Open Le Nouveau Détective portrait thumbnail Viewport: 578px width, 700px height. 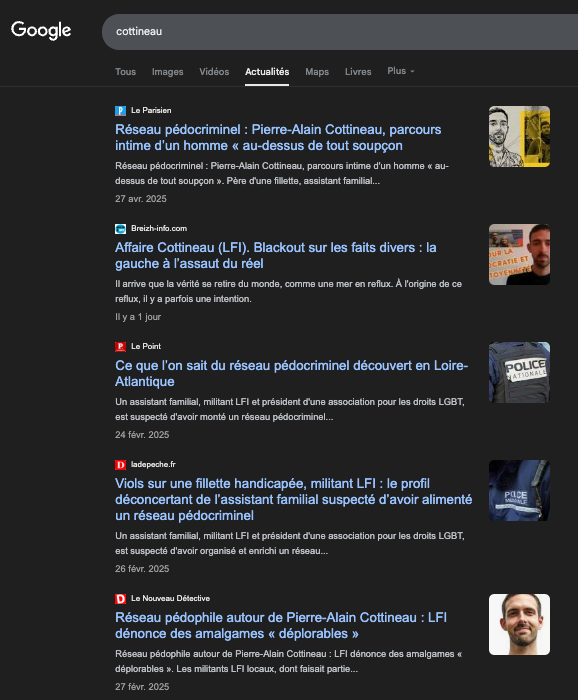[x=519, y=625]
